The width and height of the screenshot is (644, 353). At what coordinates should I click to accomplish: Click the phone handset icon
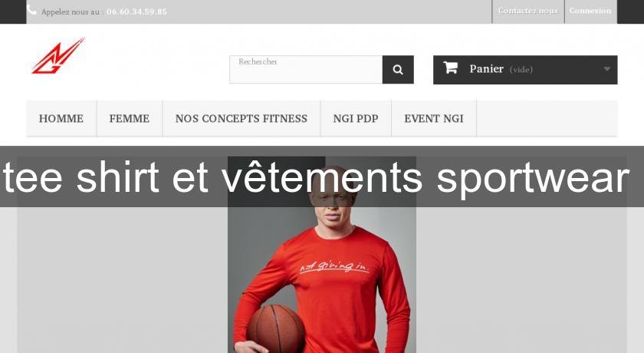tap(31, 11)
